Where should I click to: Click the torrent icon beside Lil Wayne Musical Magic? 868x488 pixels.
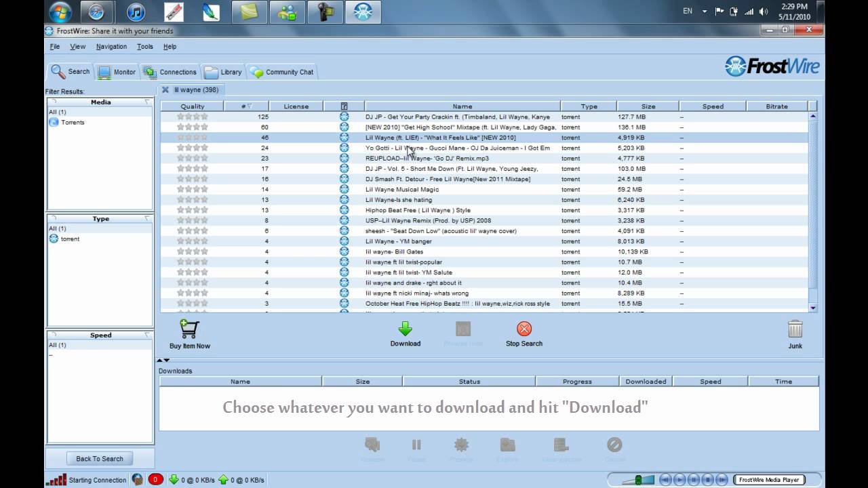pyautogui.click(x=344, y=189)
